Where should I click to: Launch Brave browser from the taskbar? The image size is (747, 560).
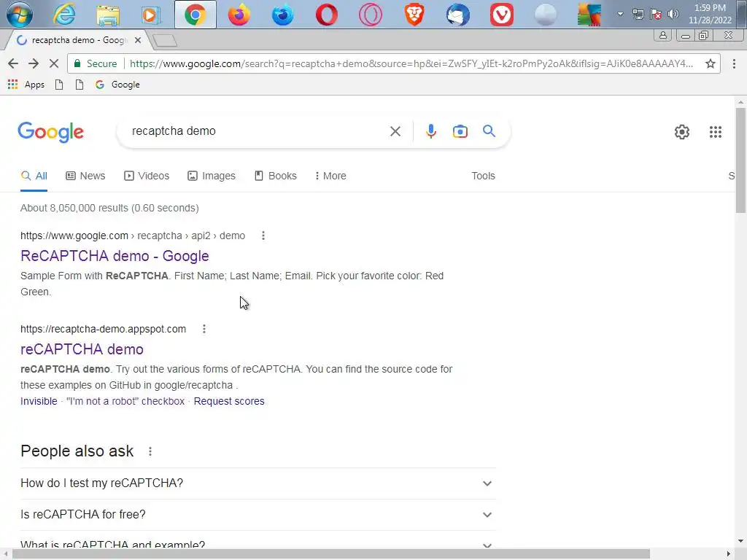tap(414, 15)
